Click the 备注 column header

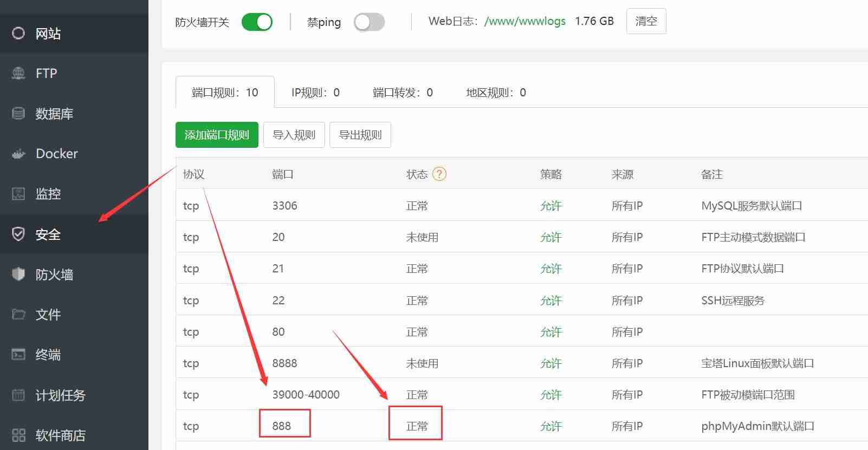click(x=712, y=174)
